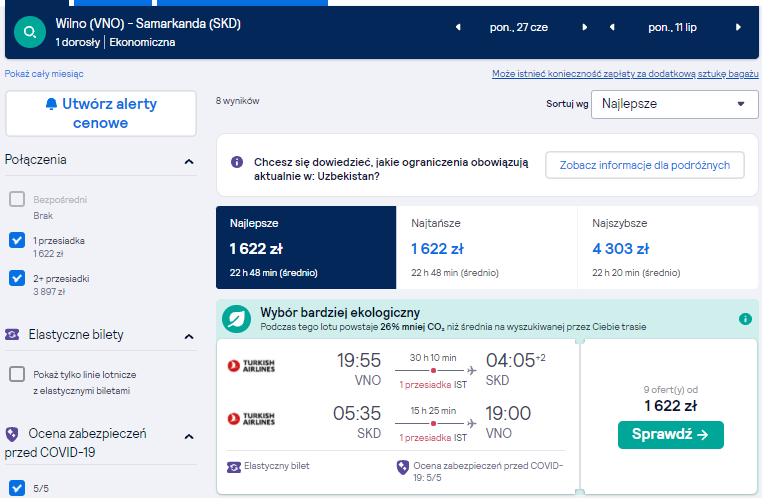Collapse the Elastyczne bilety section
Image resolution: width=762 pixels, height=498 pixels.
point(189,336)
